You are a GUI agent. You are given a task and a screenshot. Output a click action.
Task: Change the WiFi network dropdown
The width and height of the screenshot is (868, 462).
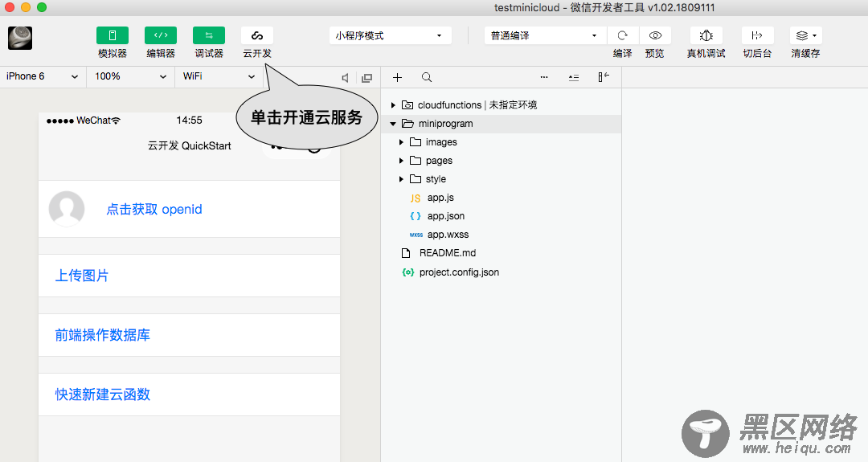click(x=219, y=76)
